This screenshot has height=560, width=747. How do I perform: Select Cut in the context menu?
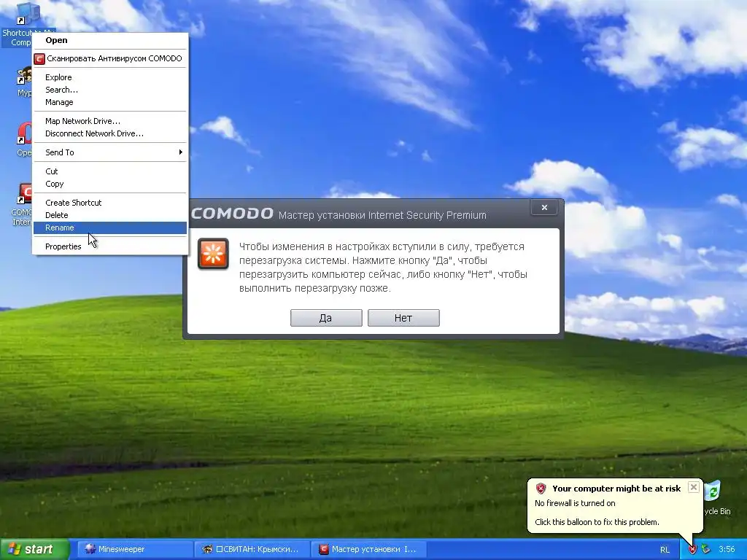(110, 171)
